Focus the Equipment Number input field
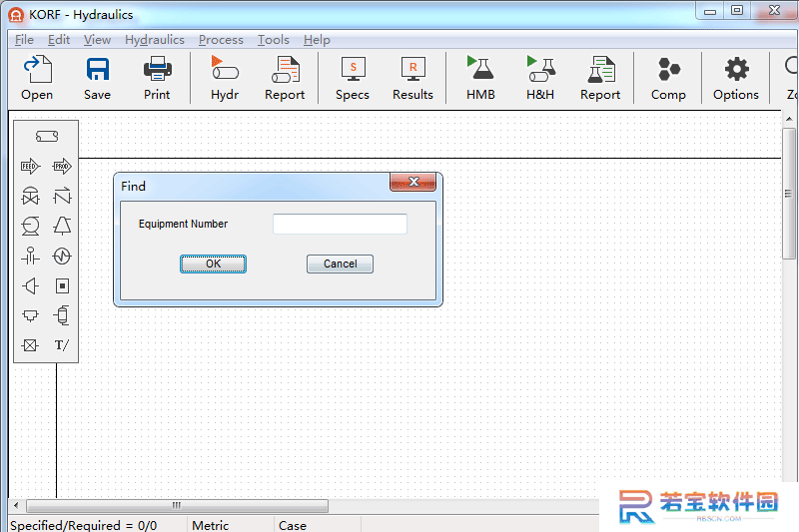The width and height of the screenshot is (799, 532). coord(340,224)
